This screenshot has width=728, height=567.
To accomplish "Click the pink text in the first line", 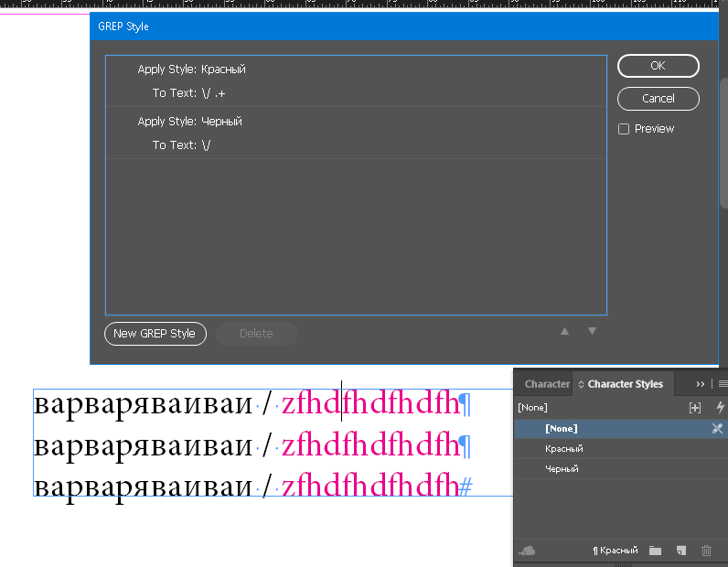I will point(370,403).
